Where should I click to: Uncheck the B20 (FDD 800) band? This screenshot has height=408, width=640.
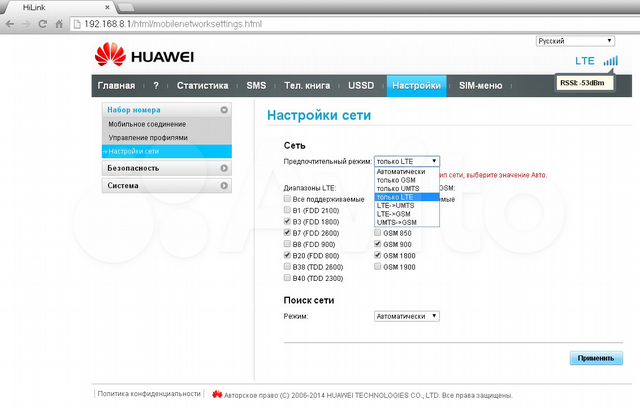(288, 256)
